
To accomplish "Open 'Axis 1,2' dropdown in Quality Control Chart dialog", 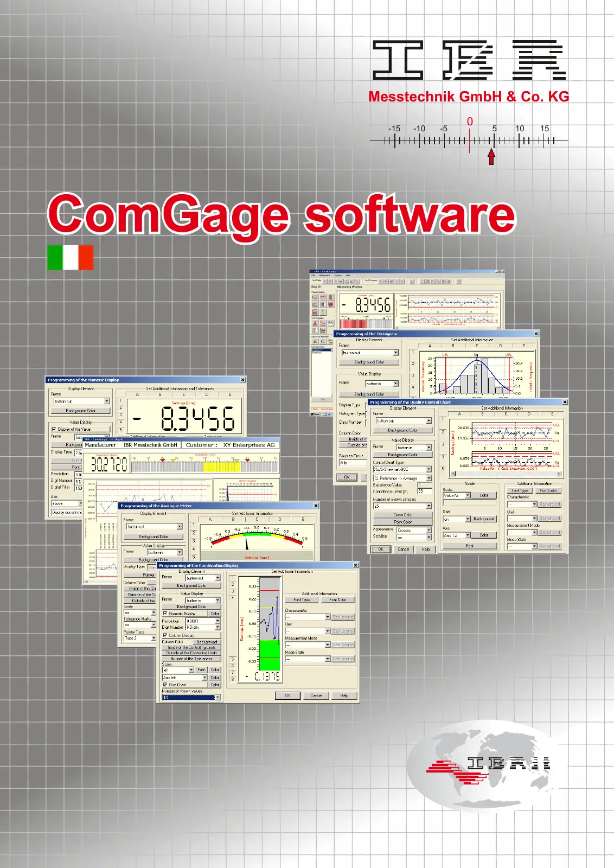I will (x=457, y=535).
